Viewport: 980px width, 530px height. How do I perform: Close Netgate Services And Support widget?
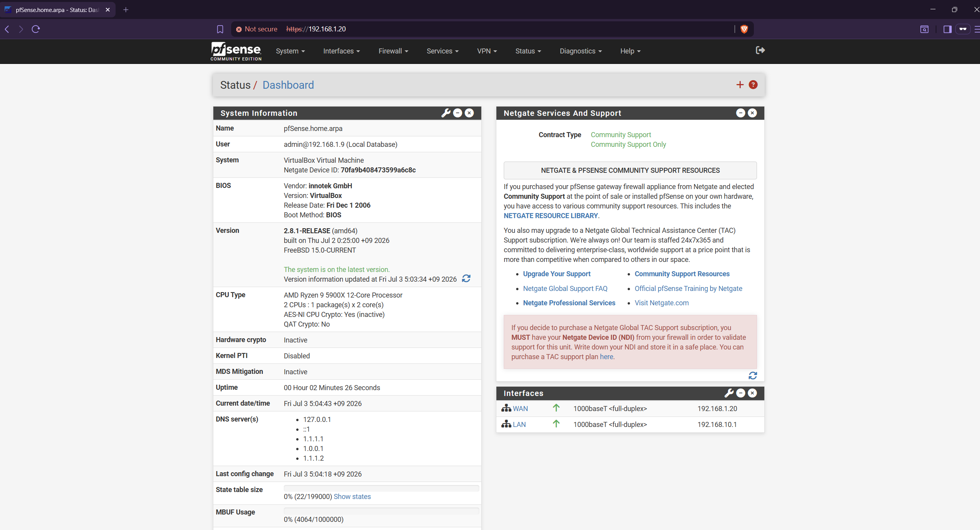(x=752, y=113)
